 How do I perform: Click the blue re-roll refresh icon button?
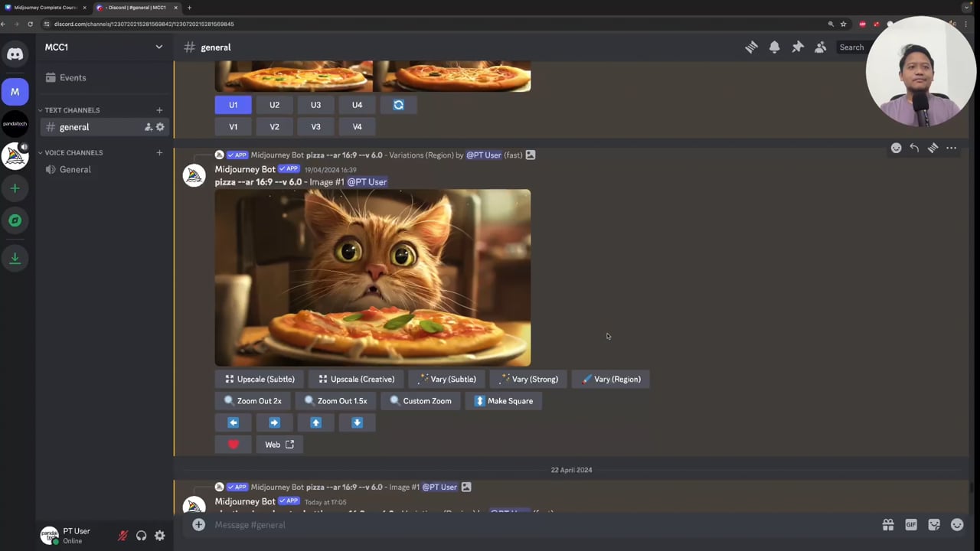(398, 105)
